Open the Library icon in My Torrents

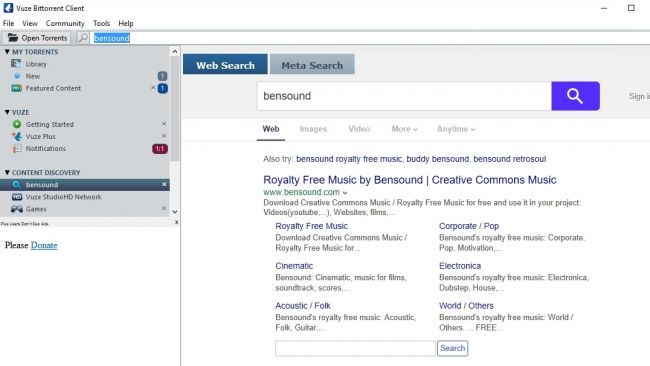point(16,64)
